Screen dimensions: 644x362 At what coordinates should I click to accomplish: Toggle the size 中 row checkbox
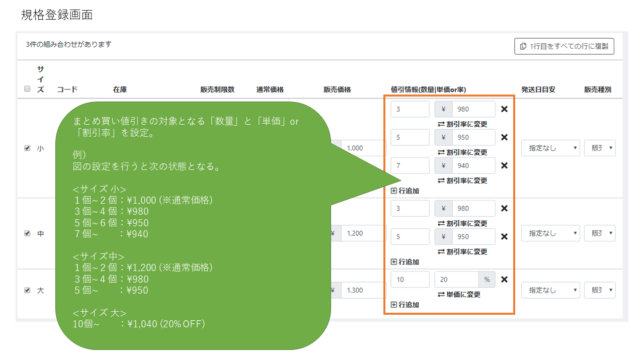pos(28,233)
